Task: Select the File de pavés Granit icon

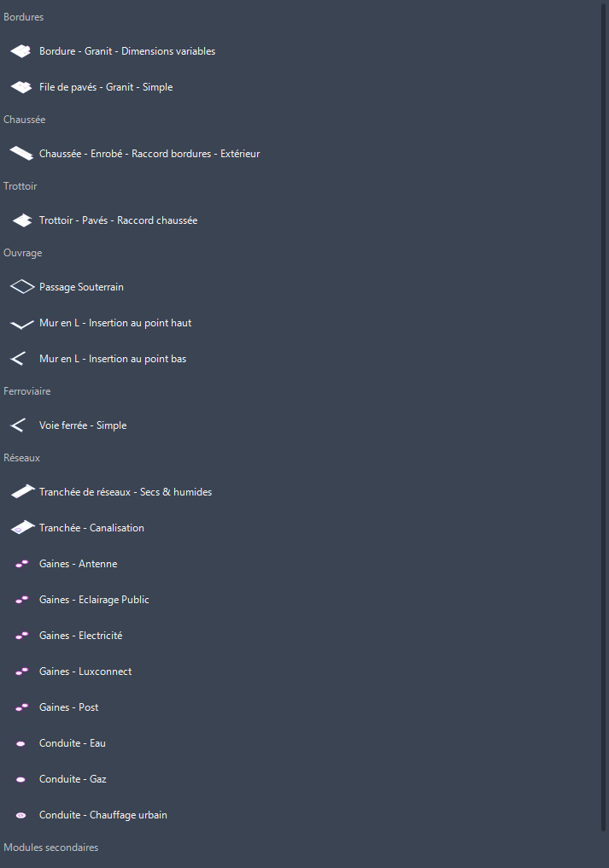Action: pyautogui.click(x=20, y=87)
